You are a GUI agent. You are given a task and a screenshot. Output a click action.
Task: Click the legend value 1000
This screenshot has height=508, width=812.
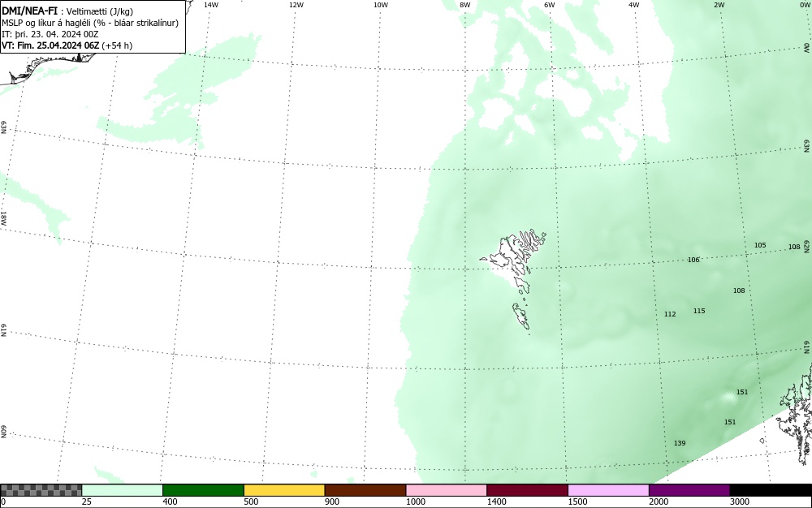[x=415, y=502]
